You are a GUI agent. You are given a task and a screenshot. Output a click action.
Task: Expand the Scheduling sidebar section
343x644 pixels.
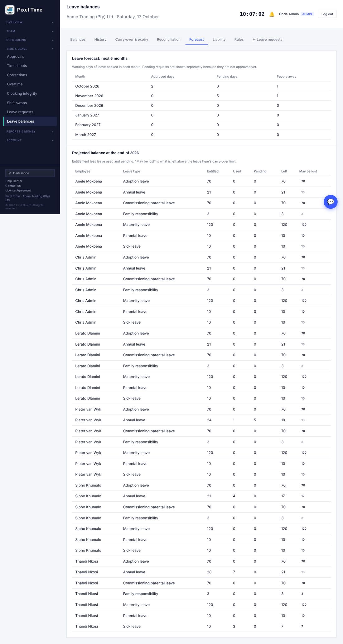[x=30, y=40]
